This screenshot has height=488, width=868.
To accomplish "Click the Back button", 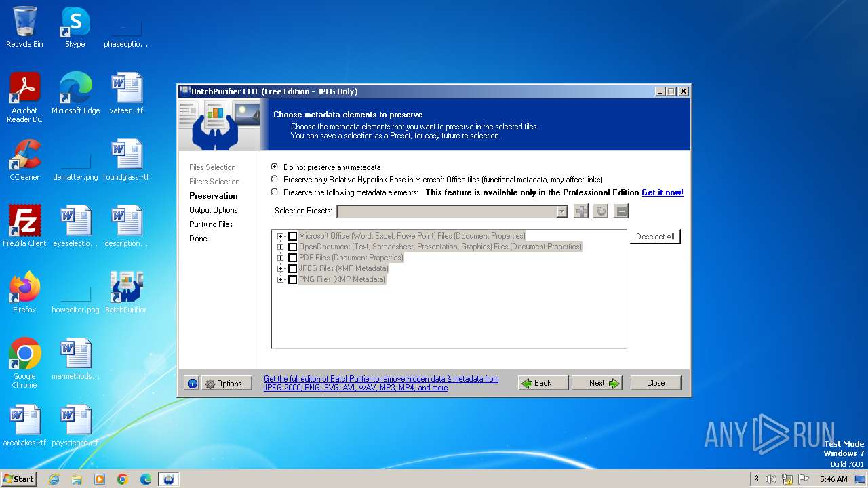I will click(543, 383).
